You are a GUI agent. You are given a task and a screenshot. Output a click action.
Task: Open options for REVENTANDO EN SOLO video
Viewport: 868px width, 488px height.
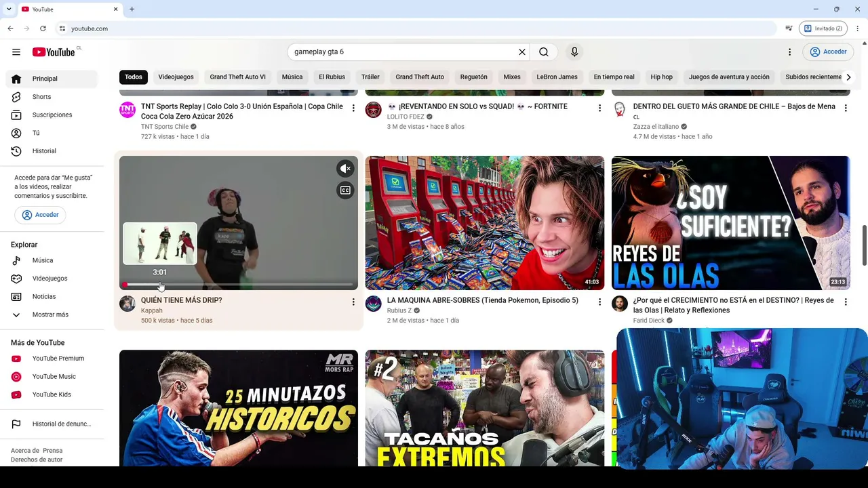click(x=599, y=108)
